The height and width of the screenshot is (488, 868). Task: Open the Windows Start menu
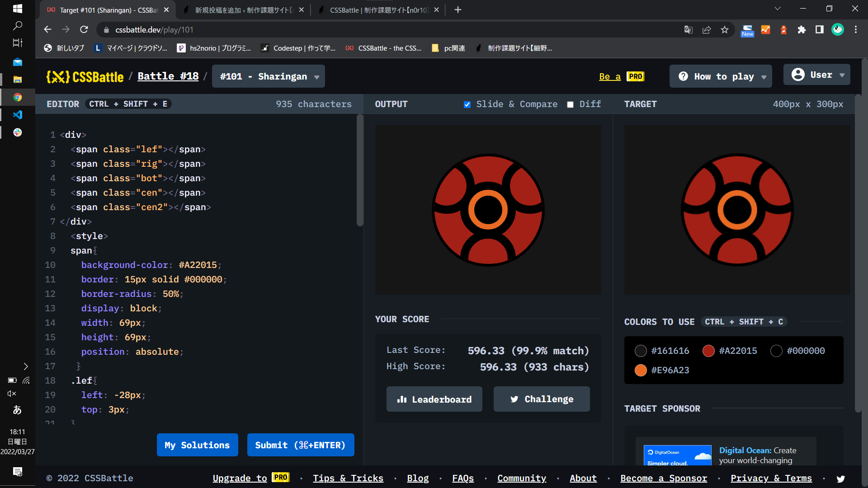pos(18,8)
